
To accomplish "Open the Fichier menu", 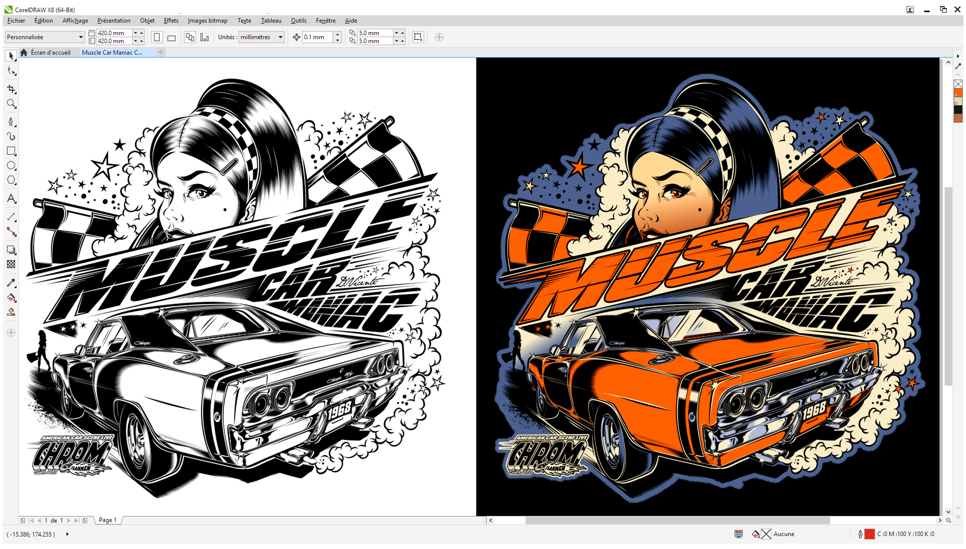I will point(17,20).
